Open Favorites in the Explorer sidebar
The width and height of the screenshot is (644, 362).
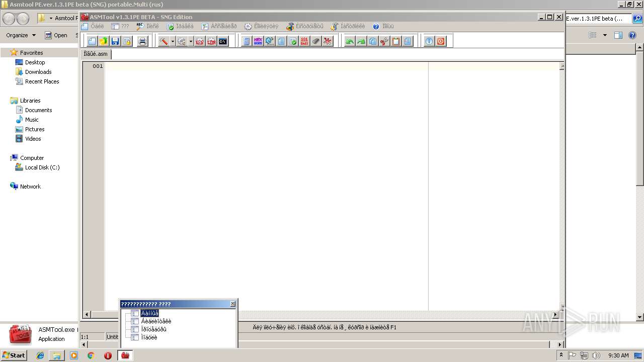click(31, 53)
